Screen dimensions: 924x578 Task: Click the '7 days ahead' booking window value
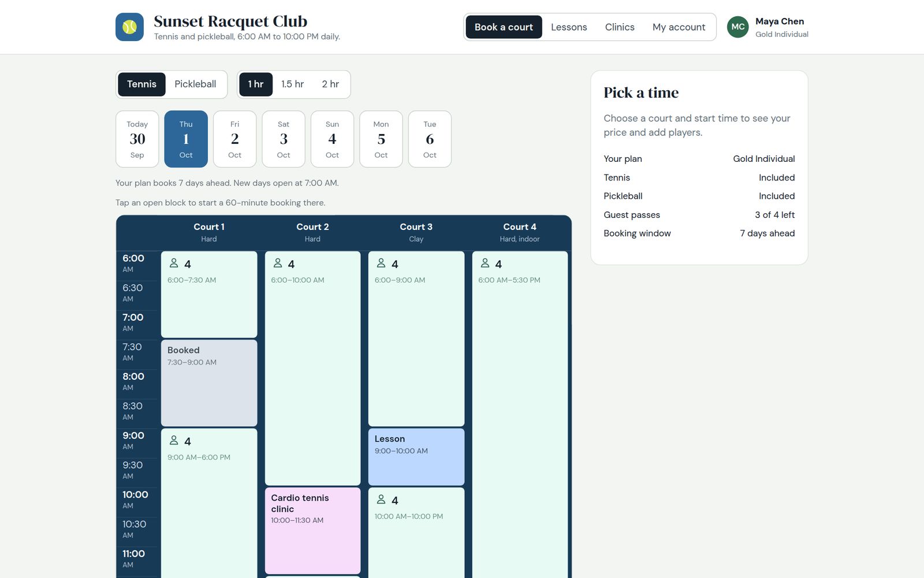click(x=767, y=234)
